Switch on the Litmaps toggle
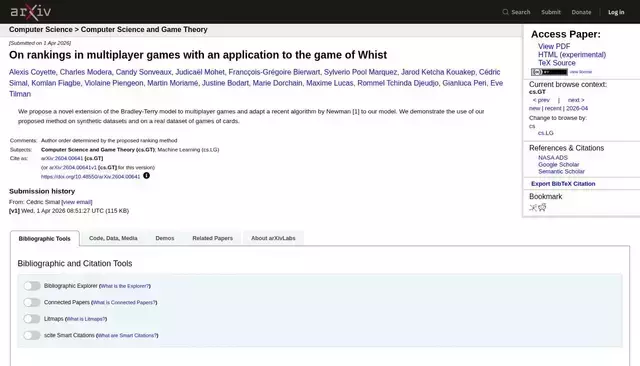Image resolution: width=640 pixels, height=366 pixels. 32,319
